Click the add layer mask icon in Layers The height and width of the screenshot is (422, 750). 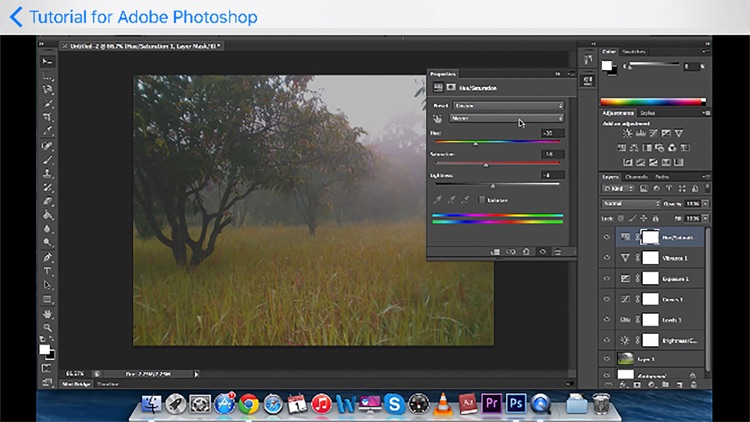tap(637, 385)
